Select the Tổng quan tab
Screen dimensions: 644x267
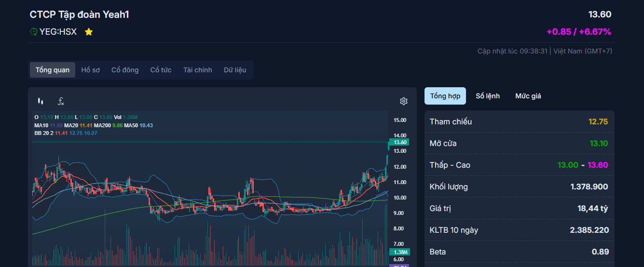(x=53, y=70)
